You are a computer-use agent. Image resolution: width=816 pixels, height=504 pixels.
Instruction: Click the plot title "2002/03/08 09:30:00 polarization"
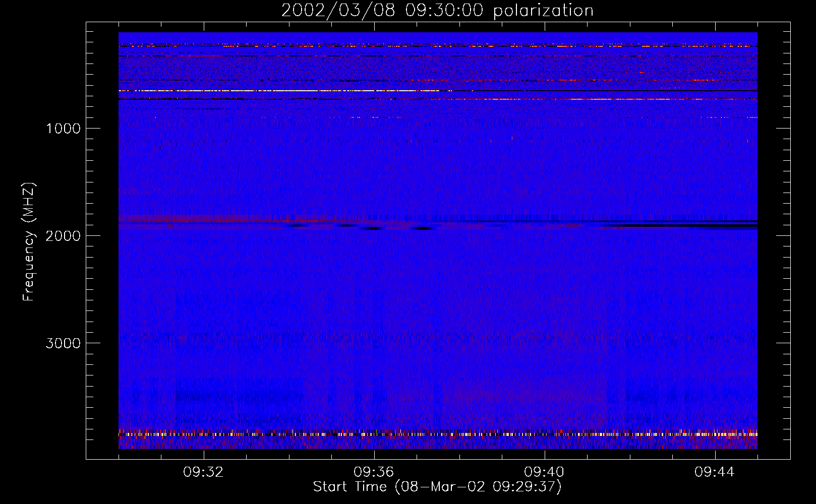tap(437, 10)
